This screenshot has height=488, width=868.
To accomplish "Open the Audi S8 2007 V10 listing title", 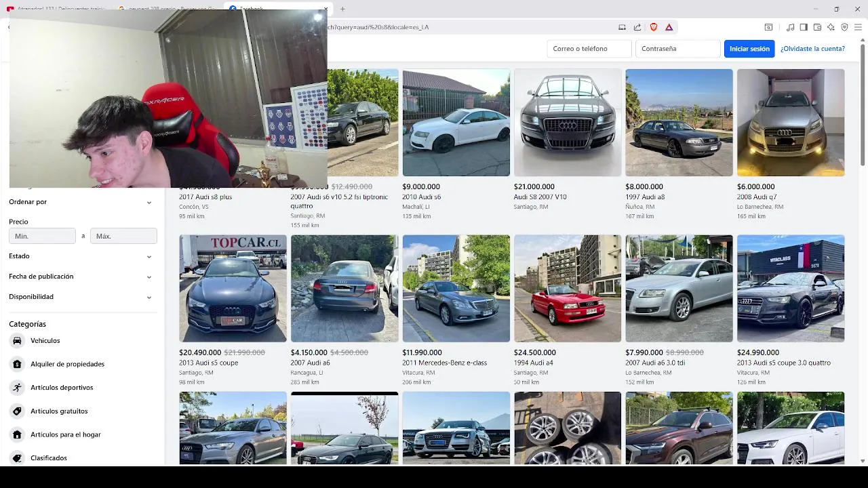I will pos(540,197).
